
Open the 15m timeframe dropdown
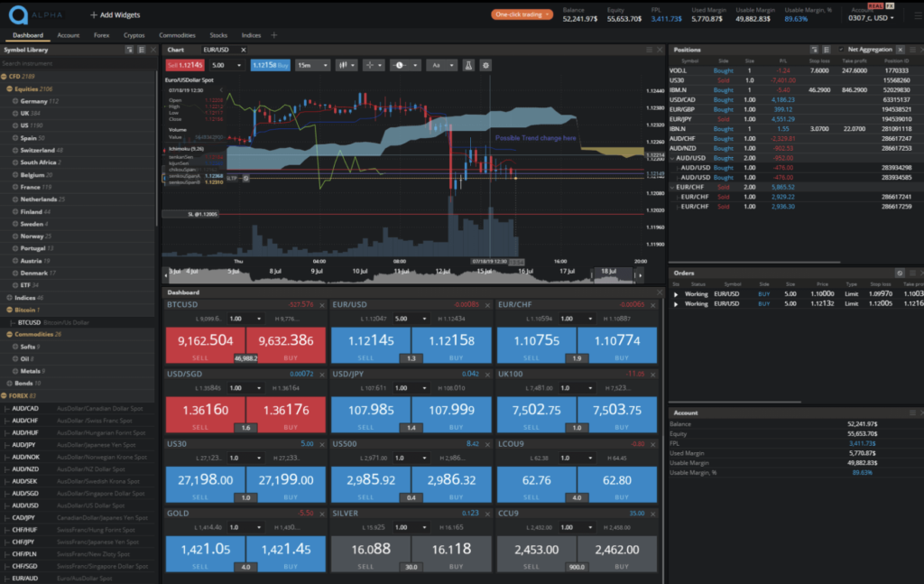312,65
